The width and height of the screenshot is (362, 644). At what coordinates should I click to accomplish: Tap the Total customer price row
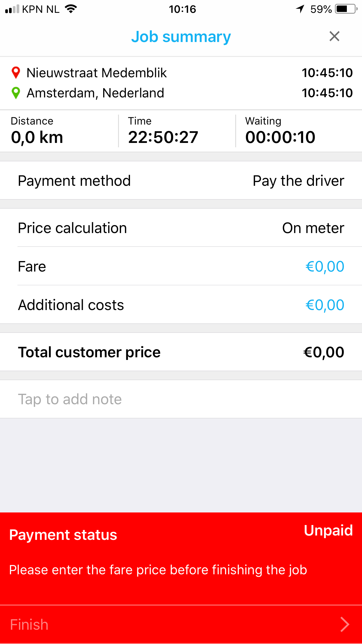tap(181, 352)
